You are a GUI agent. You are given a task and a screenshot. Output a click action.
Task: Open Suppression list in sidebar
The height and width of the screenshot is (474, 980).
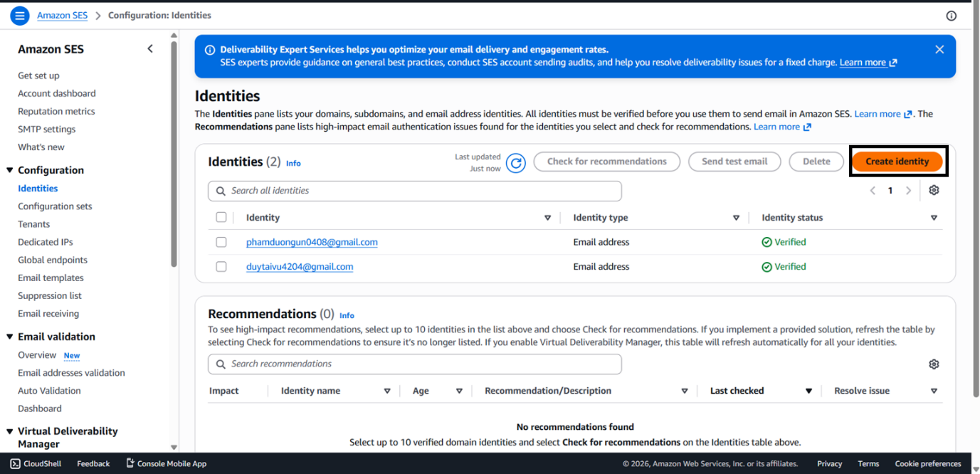50,295
